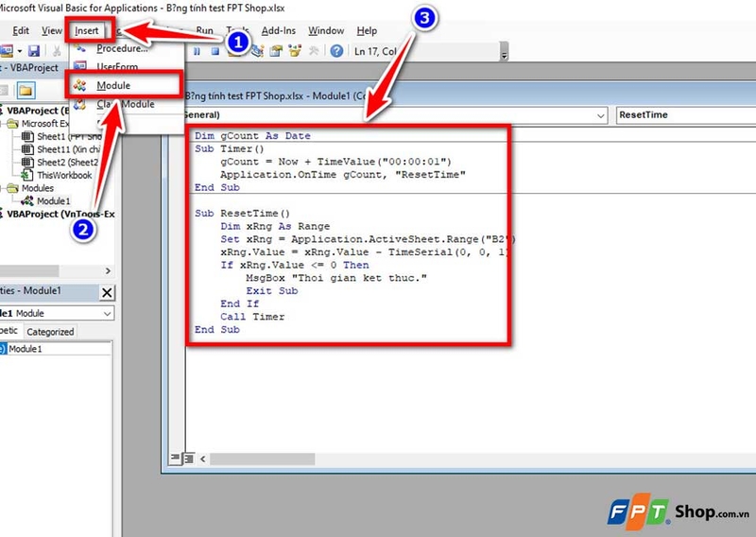Viewport: 756px width, 537px height.
Task: Click the Toolbox hammer-and-wrench icon
Action: 314,51
